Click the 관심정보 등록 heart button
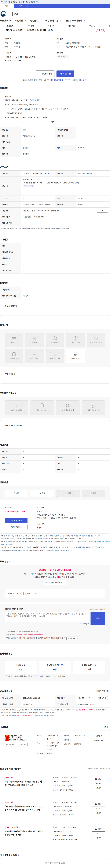Viewport: 110px width, 868px height. 45,73
